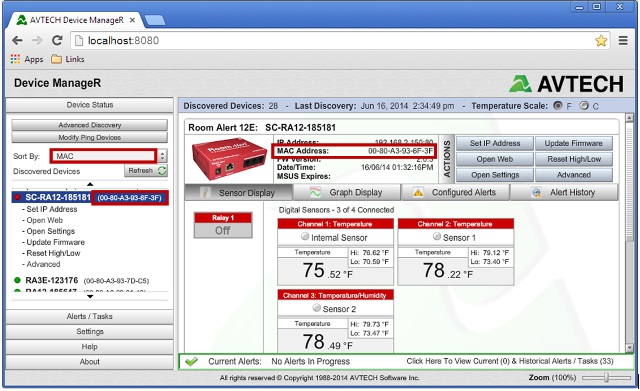This screenshot has height=391, width=640.
Task: Close the AVTECH Device ManageR tab
Action: [x=132, y=20]
